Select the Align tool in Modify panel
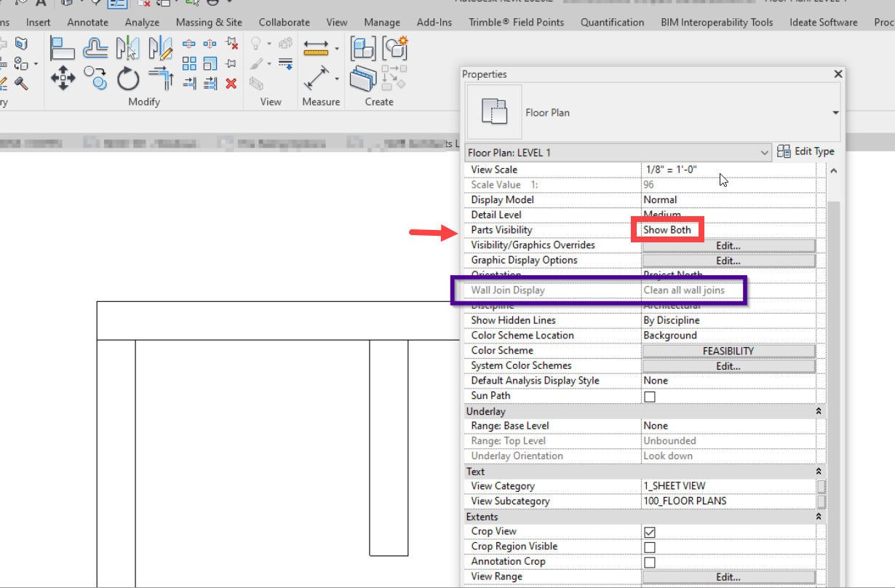This screenshot has height=588, width=895. 63,48
